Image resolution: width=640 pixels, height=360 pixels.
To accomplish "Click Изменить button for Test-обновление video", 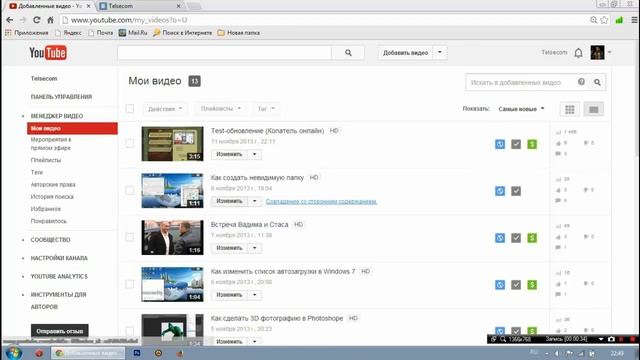I will (229, 154).
